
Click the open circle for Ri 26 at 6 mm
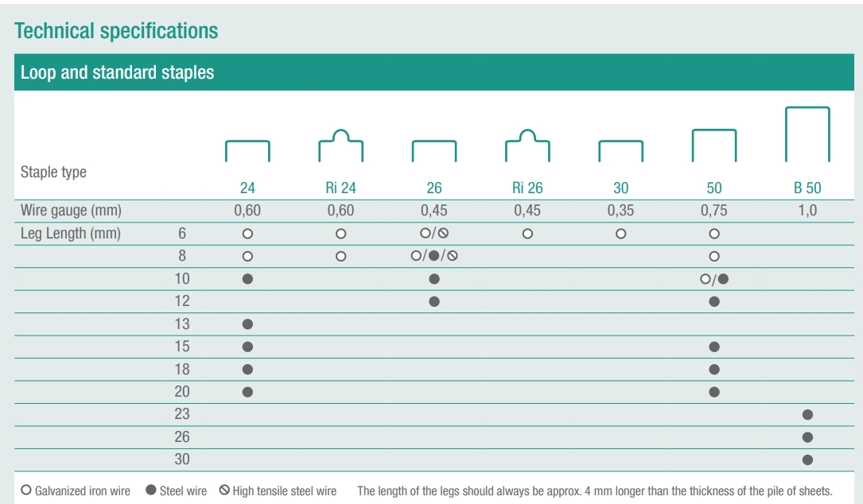[527, 234]
